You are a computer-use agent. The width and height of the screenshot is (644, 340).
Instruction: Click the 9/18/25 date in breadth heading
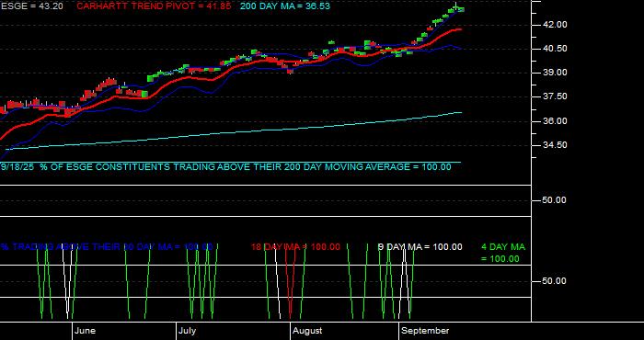click(18, 167)
